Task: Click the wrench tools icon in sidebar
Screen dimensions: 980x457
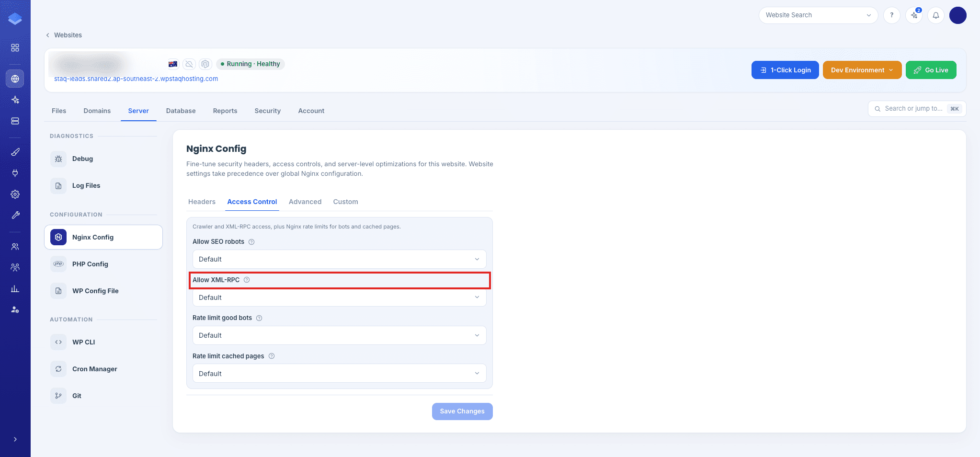Action: pos(15,215)
